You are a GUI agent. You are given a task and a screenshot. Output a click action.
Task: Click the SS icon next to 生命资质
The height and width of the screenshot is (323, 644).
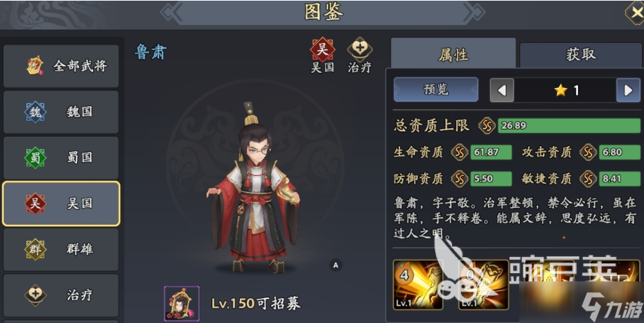click(460, 152)
